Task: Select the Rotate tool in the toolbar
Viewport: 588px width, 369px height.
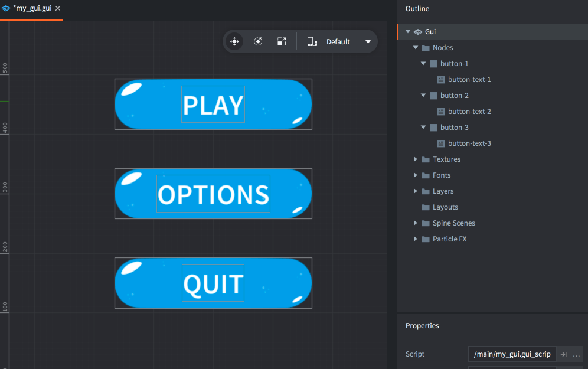Action: [x=258, y=42]
